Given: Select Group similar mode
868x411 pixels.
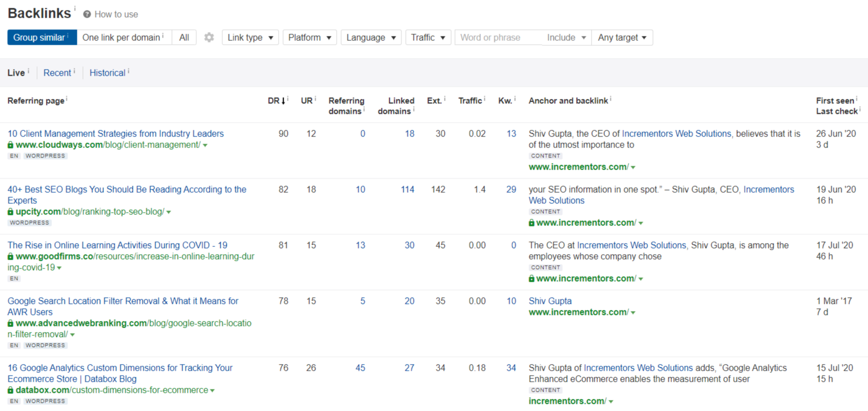Looking at the screenshot, I should 42,38.
